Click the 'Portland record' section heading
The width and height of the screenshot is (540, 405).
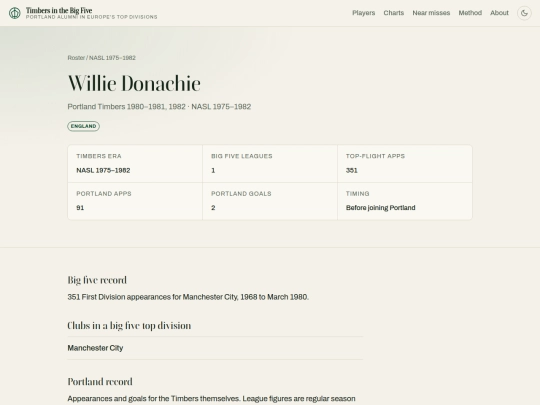tap(100, 382)
